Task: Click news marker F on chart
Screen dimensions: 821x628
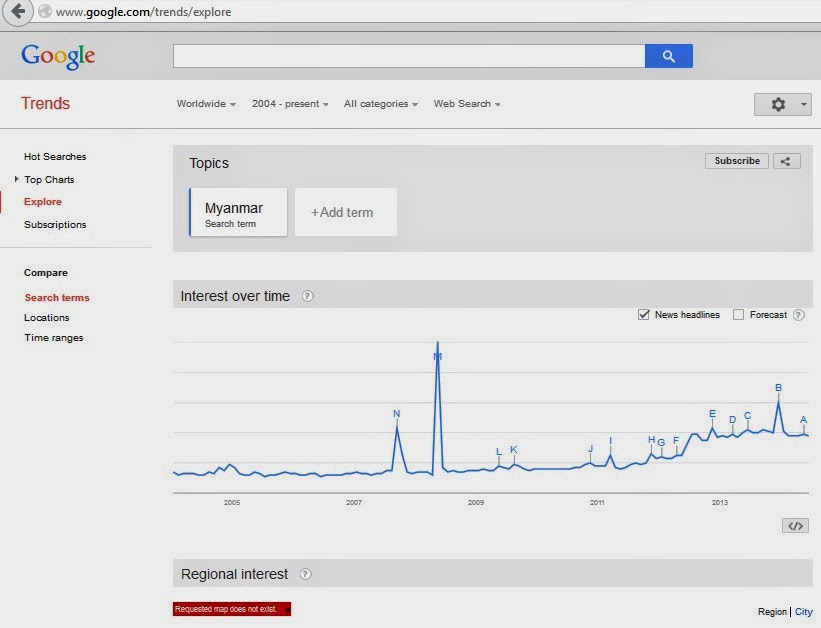Action: (x=676, y=440)
